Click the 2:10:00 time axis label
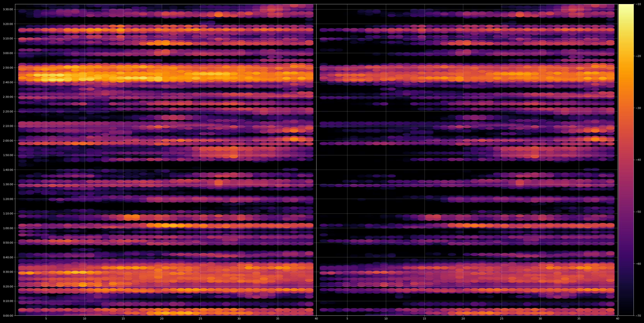644x323 pixels. (x=8, y=126)
